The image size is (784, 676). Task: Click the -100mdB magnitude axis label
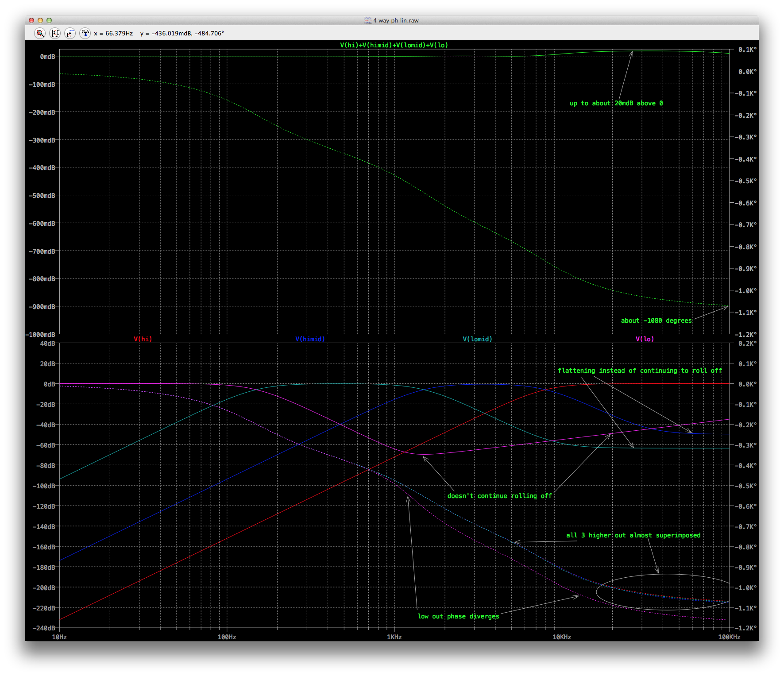coord(42,85)
